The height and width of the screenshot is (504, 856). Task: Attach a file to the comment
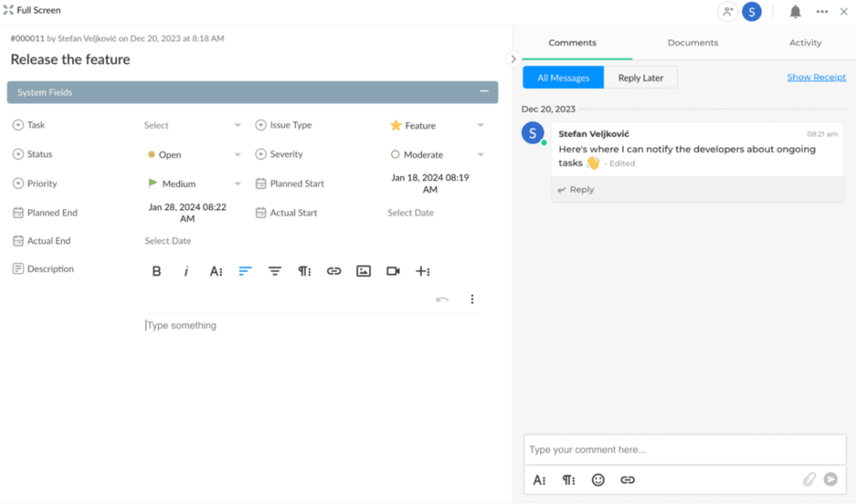click(810, 478)
